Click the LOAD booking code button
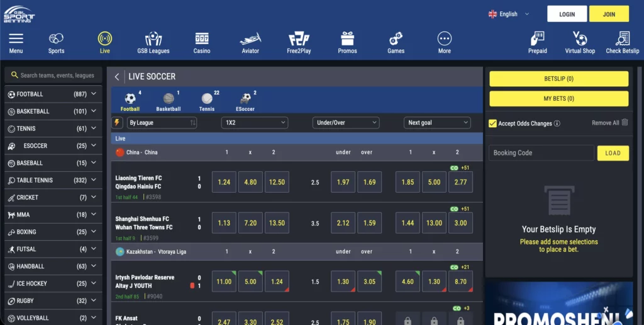 point(613,153)
